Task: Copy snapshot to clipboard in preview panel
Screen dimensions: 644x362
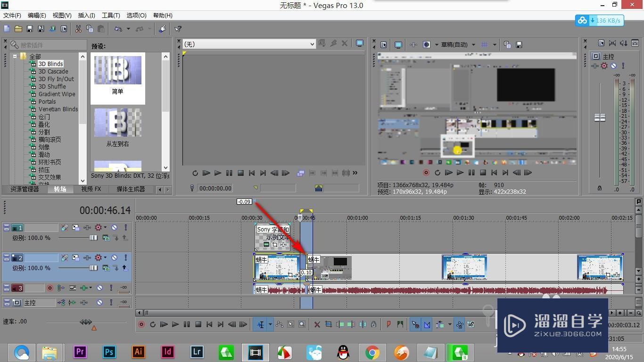Action: [x=507, y=45]
